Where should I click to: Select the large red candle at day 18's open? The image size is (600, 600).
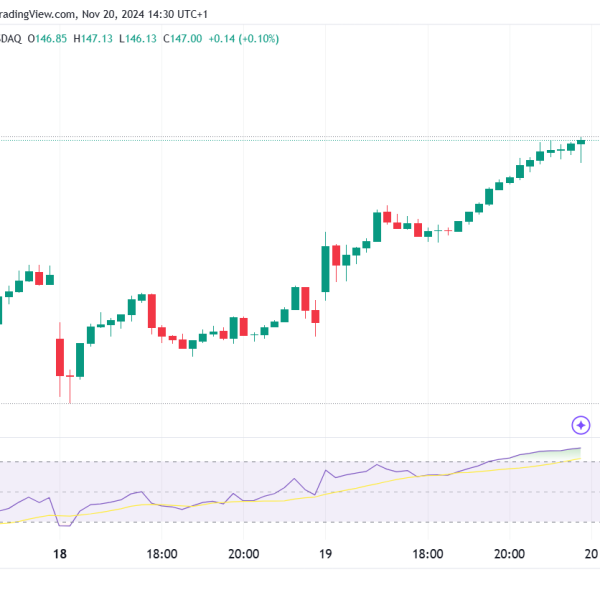pyautogui.click(x=60, y=357)
